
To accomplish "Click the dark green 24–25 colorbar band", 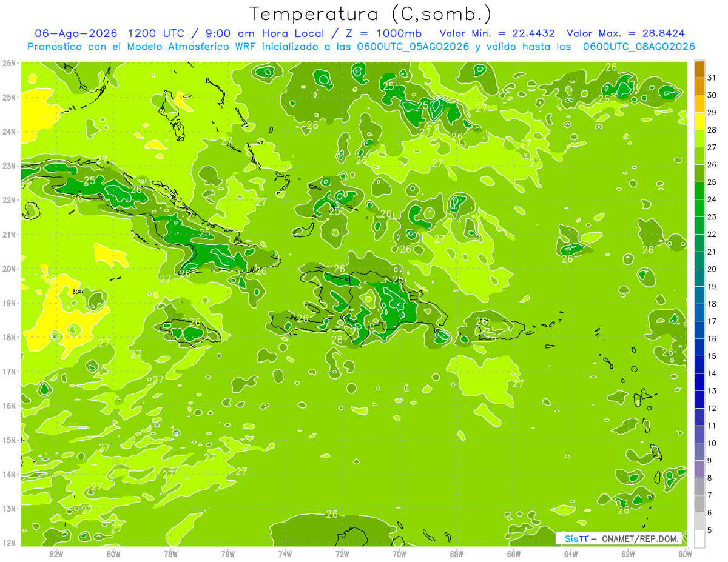I will (699, 190).
